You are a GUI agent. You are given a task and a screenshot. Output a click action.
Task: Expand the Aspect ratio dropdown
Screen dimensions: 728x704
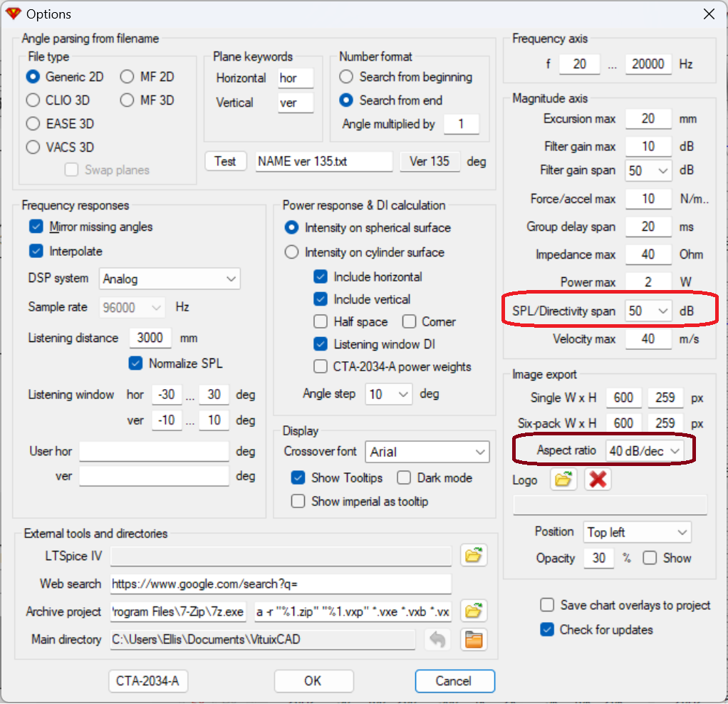pos(644,451)
